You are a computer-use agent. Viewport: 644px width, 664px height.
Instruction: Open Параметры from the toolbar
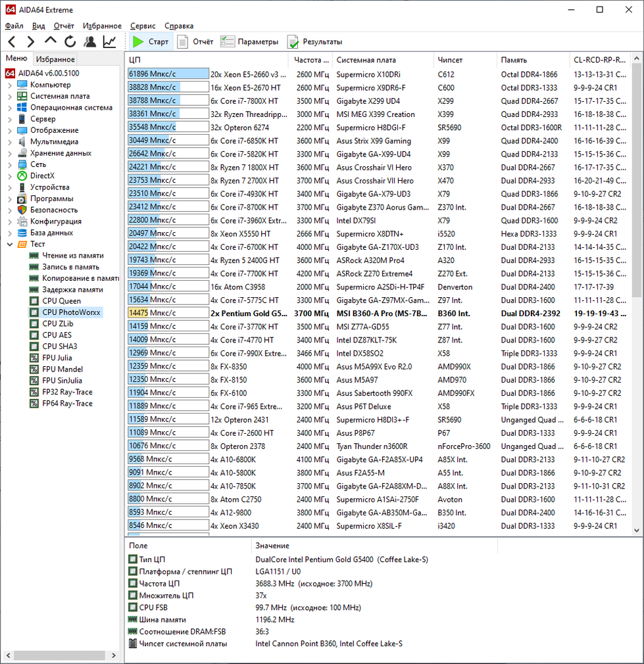pos(249,42)
